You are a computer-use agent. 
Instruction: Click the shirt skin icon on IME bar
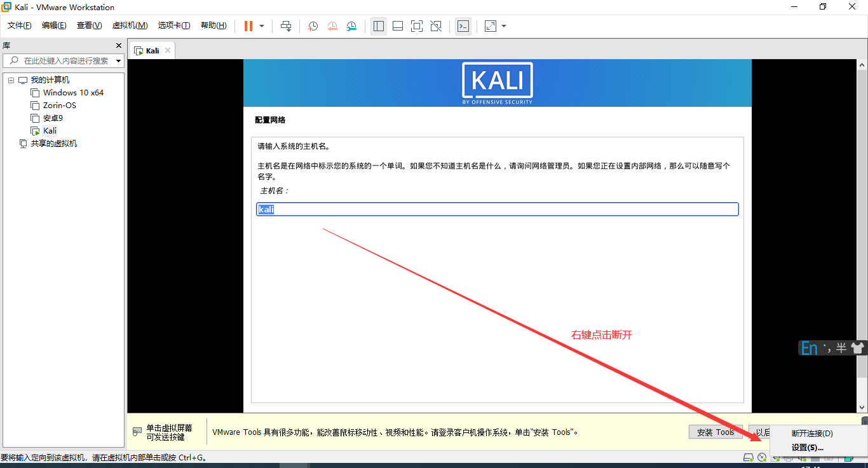[x=857, y=348]
